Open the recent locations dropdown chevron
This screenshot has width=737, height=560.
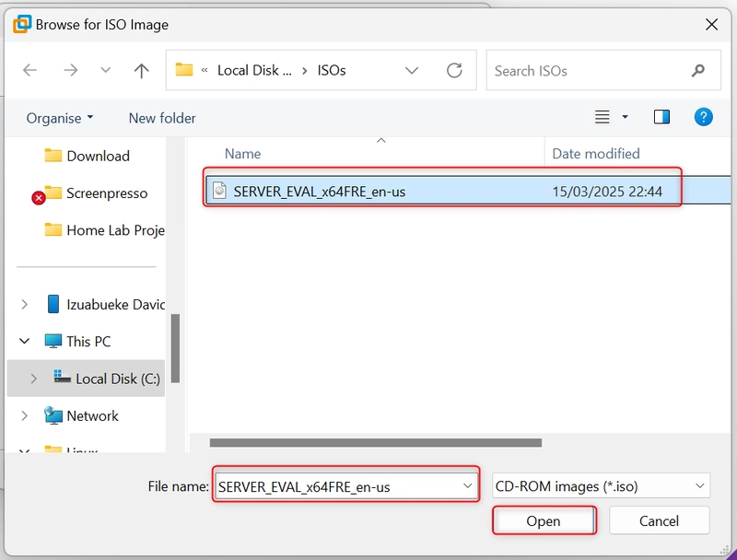click(x=106, y=71)
